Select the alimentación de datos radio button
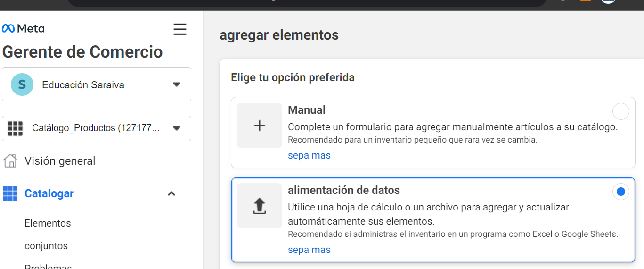This screenshot has height=269, width=644. [620, 192]
